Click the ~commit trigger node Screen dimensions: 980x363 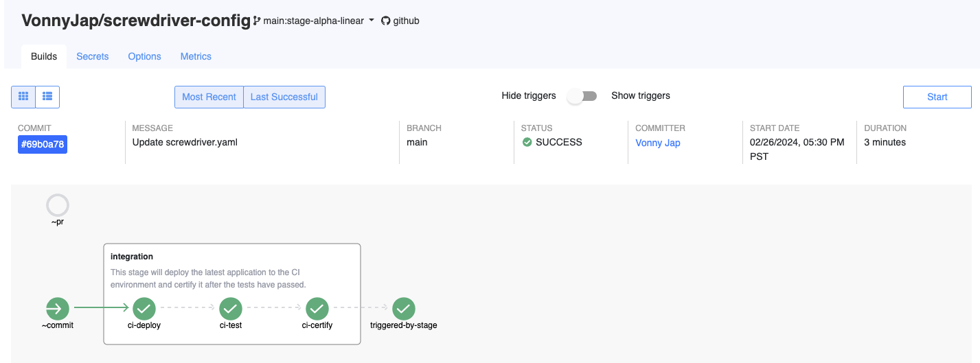point(58,309)
